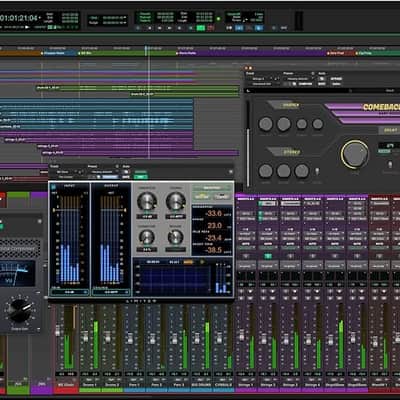
Task: Click main counter showing 01:01:21:04
Action: 19,18
